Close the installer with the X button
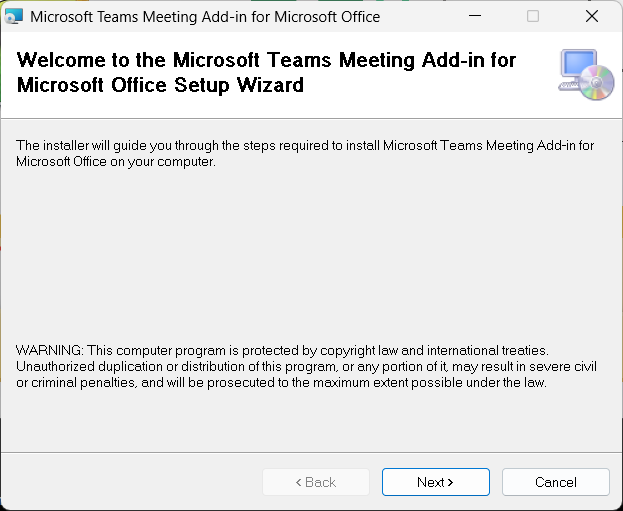623x511 pixels. [x=592, y=16]
